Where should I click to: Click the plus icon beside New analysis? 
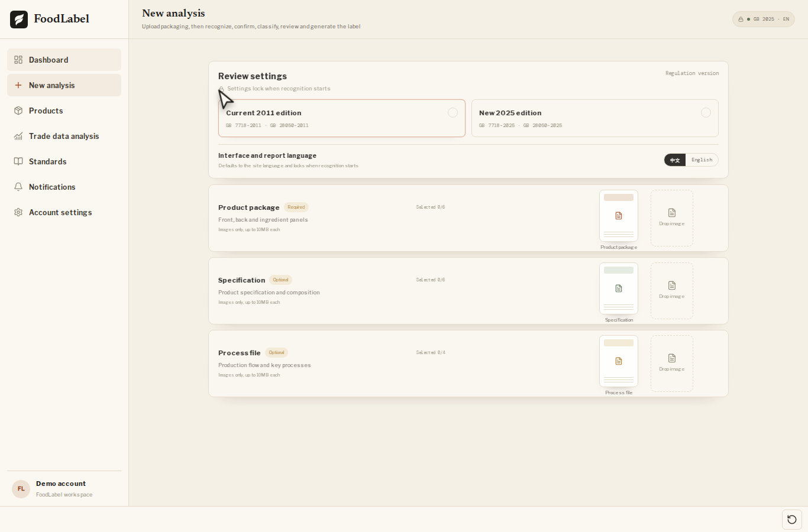pyautogui.click(x=18, y=85)
